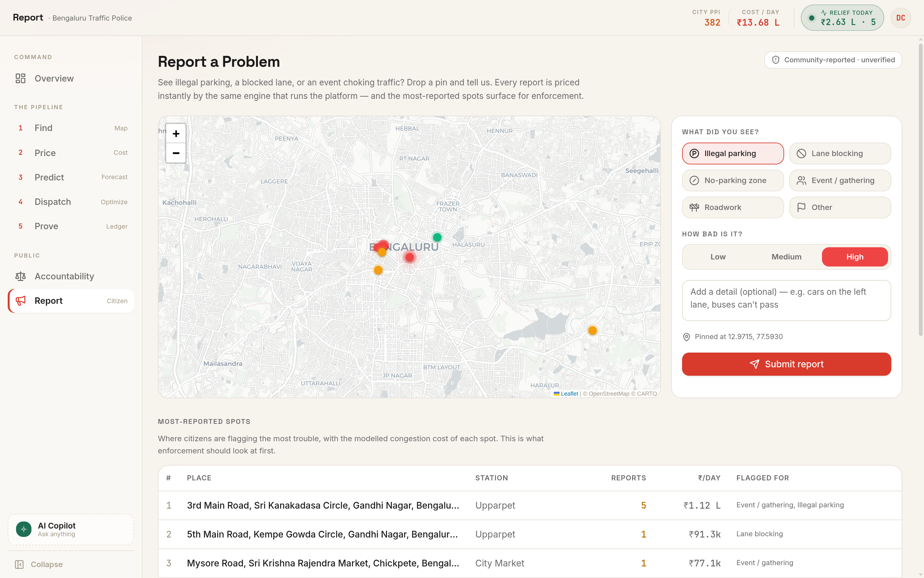This screenshot has width=924, height=578.
Task: Click the optional detail text area
Action: point(786,301)
